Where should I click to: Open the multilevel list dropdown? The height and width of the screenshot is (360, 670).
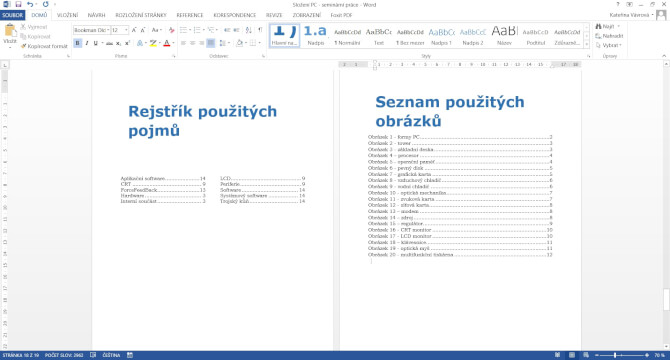point(217,30)
